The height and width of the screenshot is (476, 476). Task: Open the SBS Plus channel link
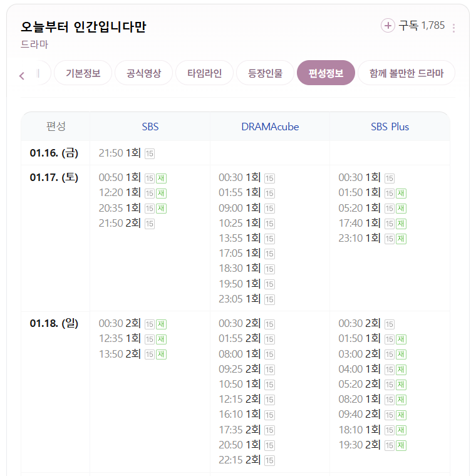390,127
